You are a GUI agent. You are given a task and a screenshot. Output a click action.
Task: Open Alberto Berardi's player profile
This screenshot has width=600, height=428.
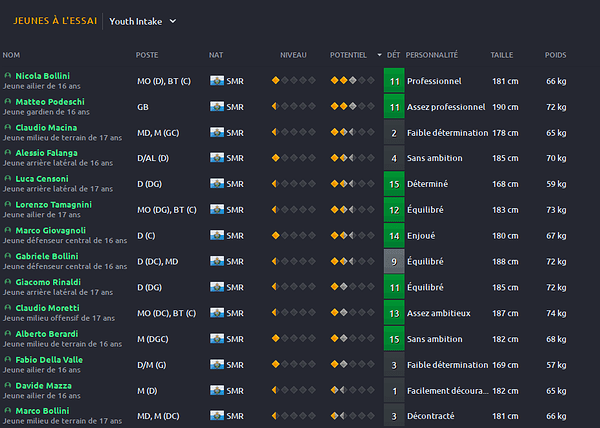47,334
